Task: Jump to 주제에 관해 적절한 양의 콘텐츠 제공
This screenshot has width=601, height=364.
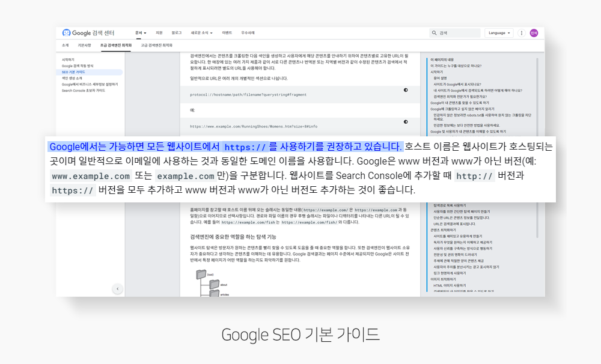Action: point(459,261)
